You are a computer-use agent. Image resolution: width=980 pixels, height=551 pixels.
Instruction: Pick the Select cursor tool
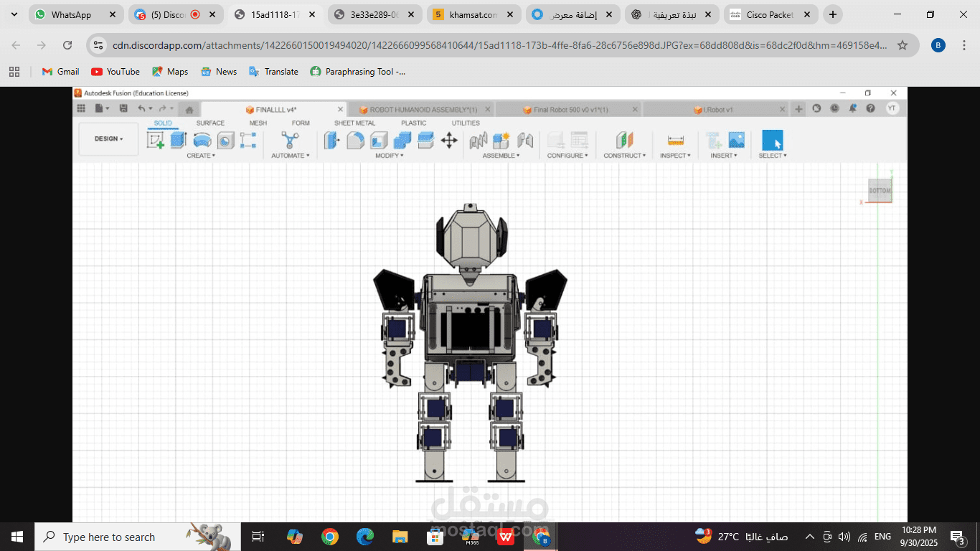772,140
